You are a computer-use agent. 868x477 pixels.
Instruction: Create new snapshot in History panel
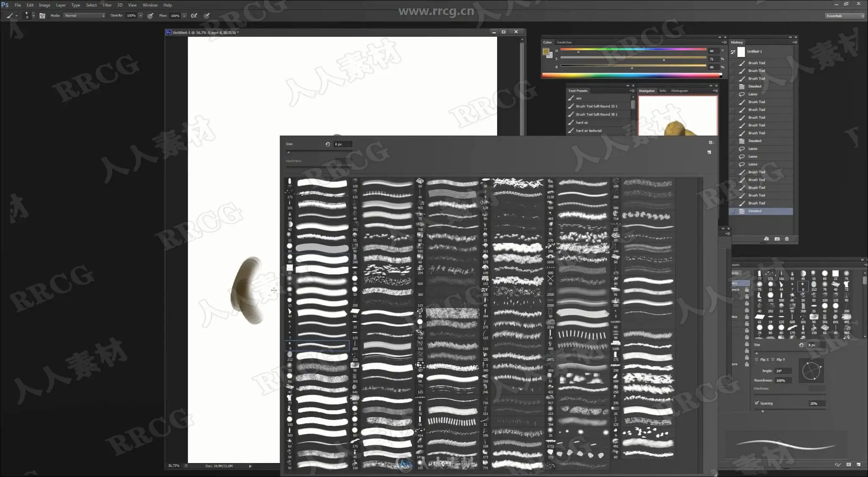pos(777,239)
